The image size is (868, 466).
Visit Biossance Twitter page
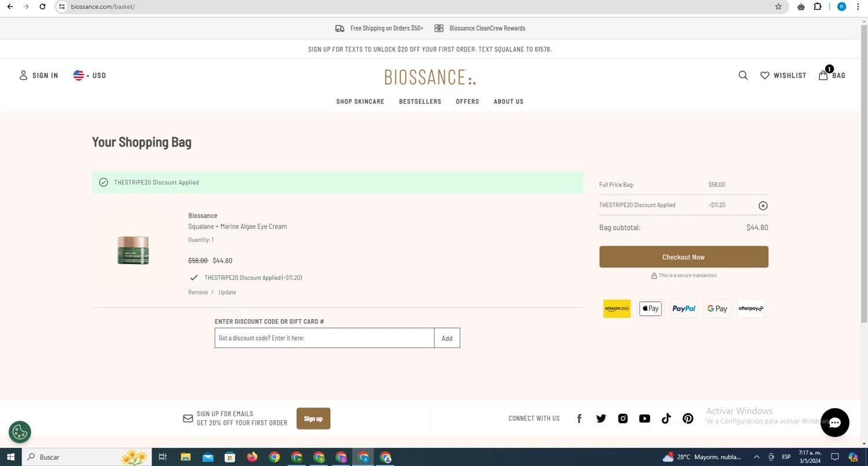tap(601, 419)
